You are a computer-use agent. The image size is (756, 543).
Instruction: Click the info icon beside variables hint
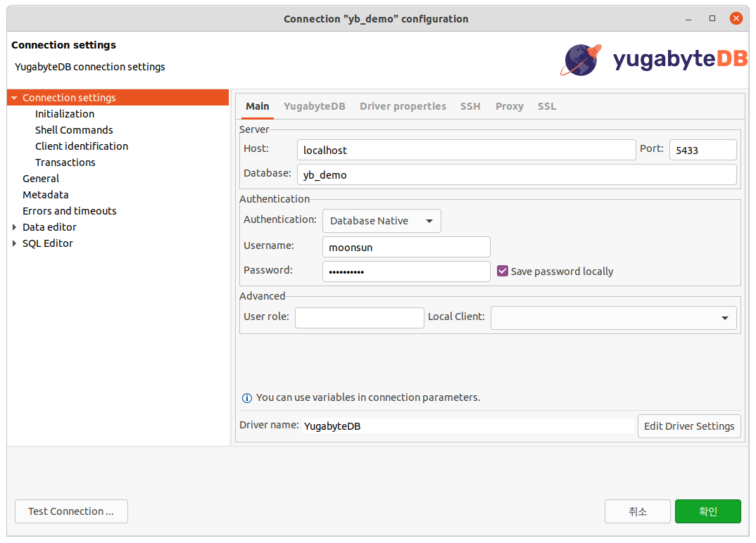[246, 398]
